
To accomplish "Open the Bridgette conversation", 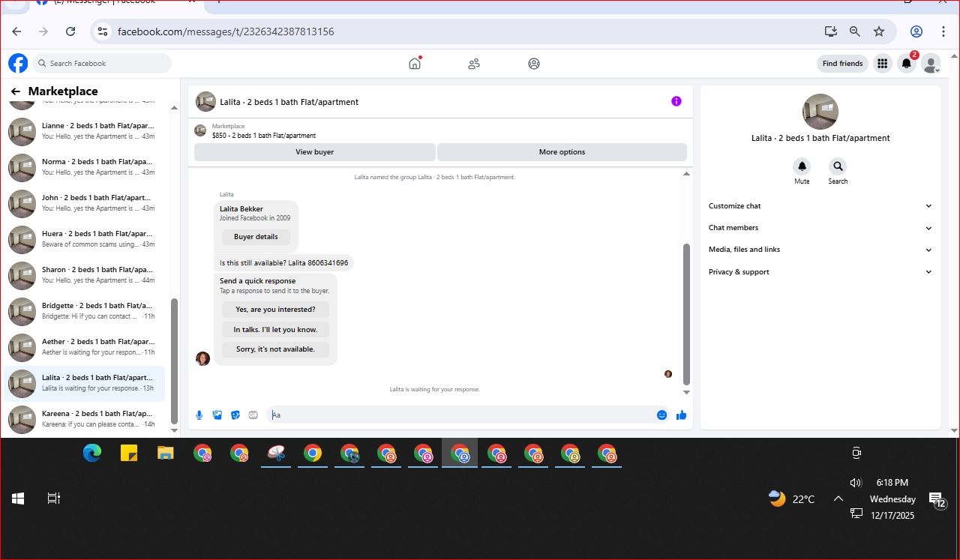I will pos(85,311).
